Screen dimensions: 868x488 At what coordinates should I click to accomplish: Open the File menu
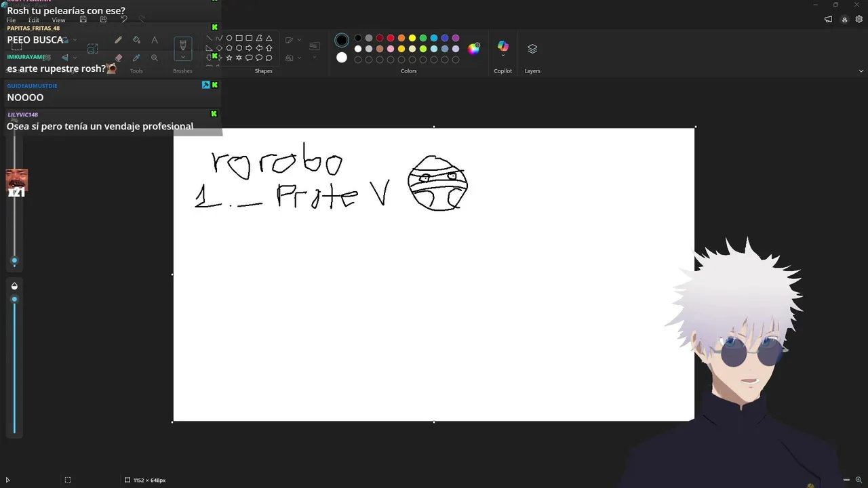click(x=11, y=20)
